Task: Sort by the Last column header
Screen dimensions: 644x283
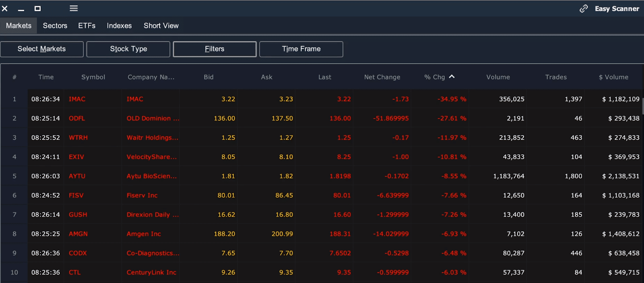Action: tap(325, 77)
